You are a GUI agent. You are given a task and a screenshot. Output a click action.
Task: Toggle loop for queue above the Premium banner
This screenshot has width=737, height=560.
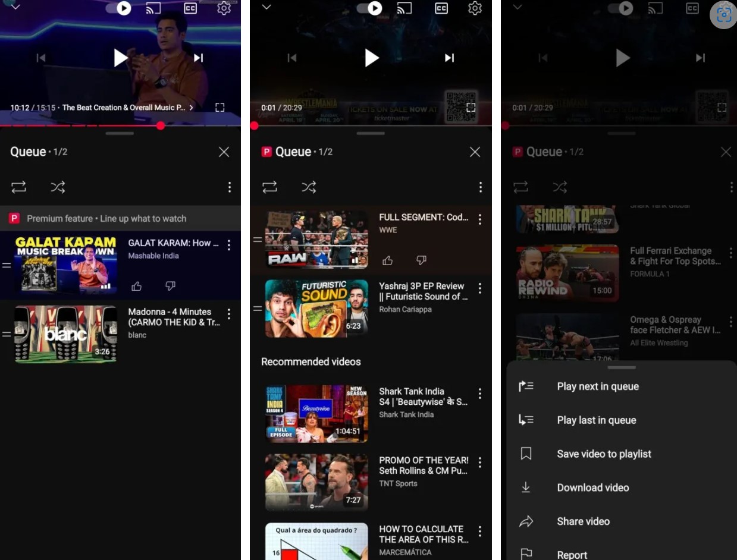point(18,187)
